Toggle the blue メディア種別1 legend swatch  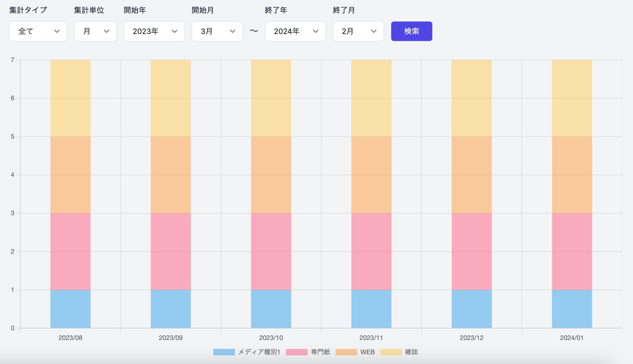click(224, 352)
